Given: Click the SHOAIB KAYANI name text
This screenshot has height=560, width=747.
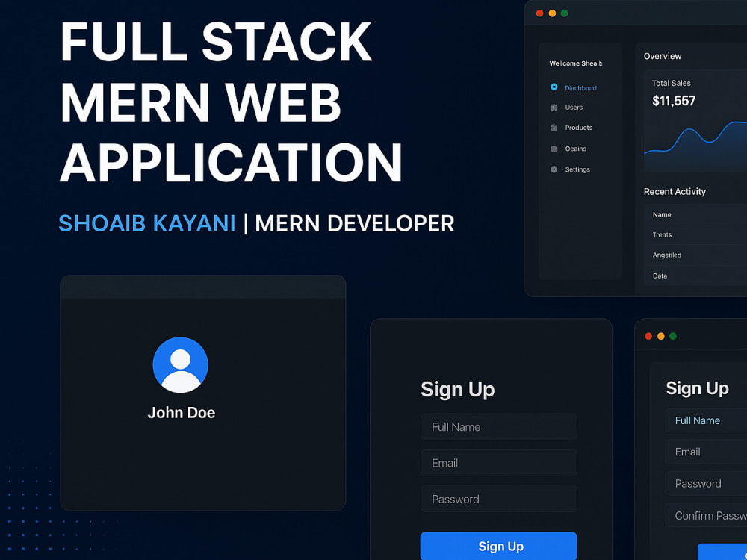Looking at the screenshot, I should 146,224.
